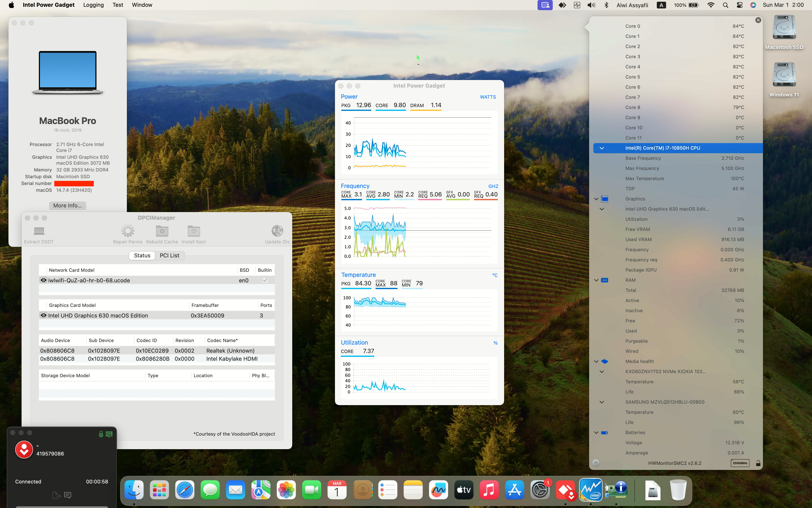The image size is (812, 508).
Task: Click Install Kext icon
Action: [194, 231]
